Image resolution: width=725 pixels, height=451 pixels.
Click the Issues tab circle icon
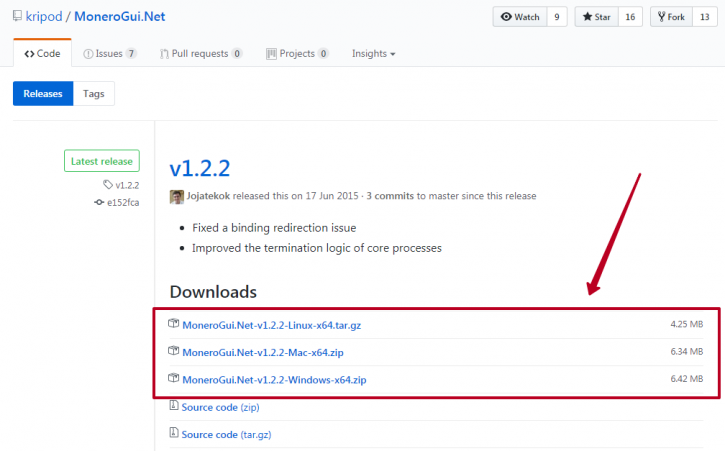click(x=88, y=54)
